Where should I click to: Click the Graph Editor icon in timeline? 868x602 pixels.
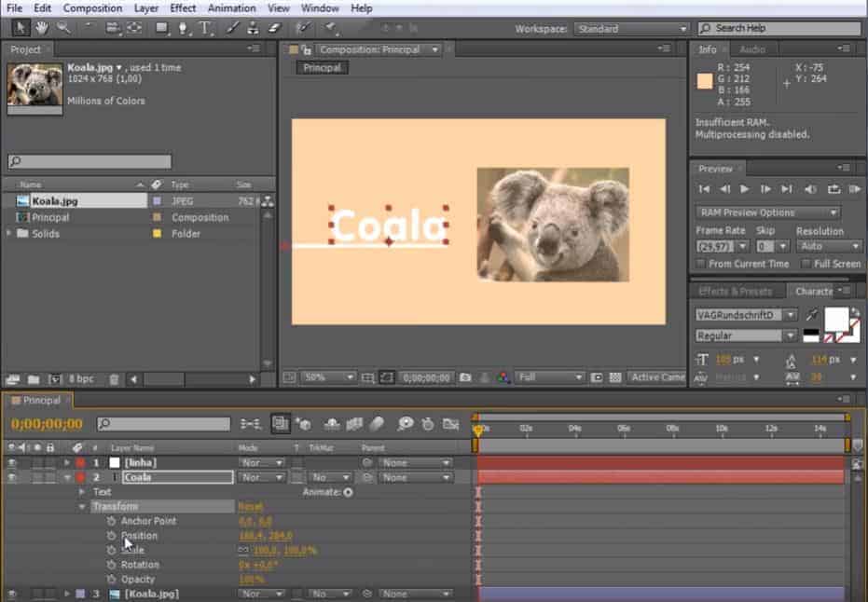click(x=451, y=424)
